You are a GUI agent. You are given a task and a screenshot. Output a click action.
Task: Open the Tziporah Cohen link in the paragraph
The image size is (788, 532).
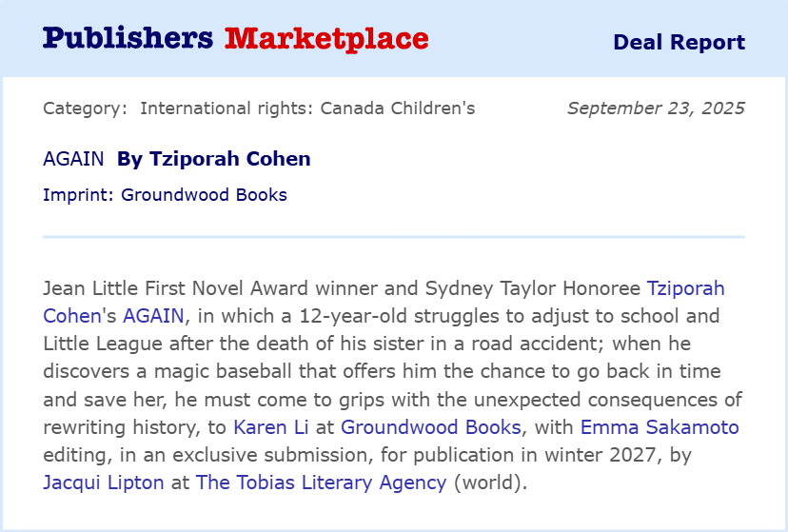[x=685, y=287]
